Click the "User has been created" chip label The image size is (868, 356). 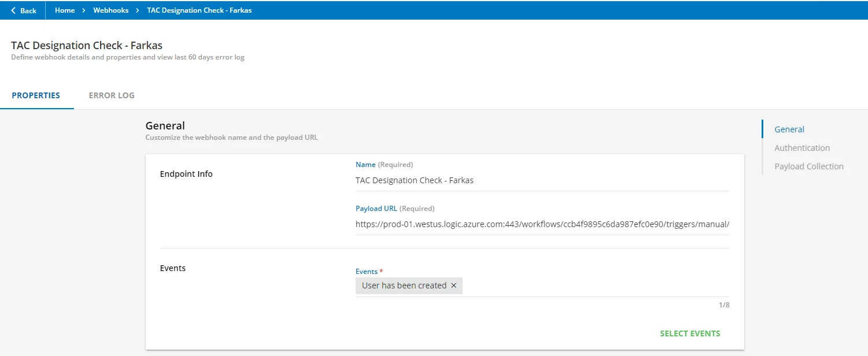(404, 285)
